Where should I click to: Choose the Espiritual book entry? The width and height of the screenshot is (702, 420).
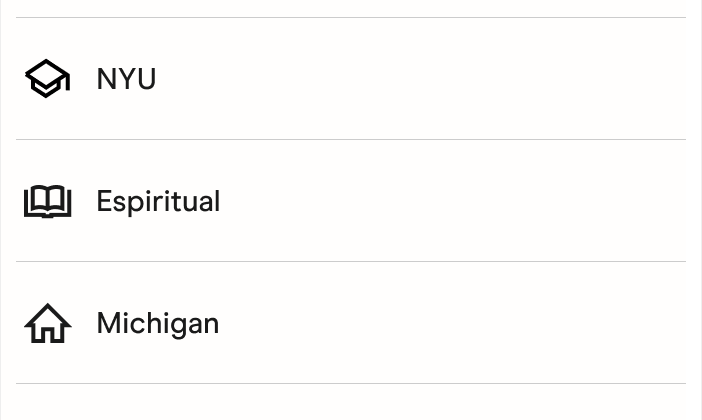coord(158,201)
